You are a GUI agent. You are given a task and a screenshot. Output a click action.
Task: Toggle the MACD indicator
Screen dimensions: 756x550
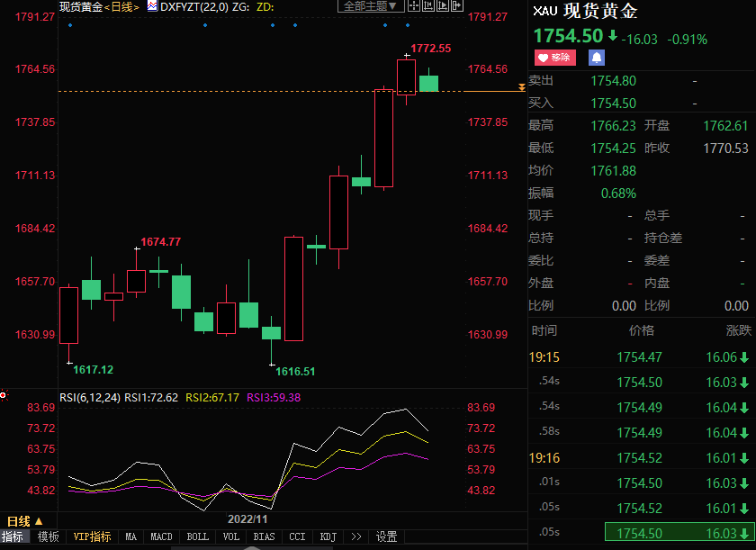pos(161,536)
